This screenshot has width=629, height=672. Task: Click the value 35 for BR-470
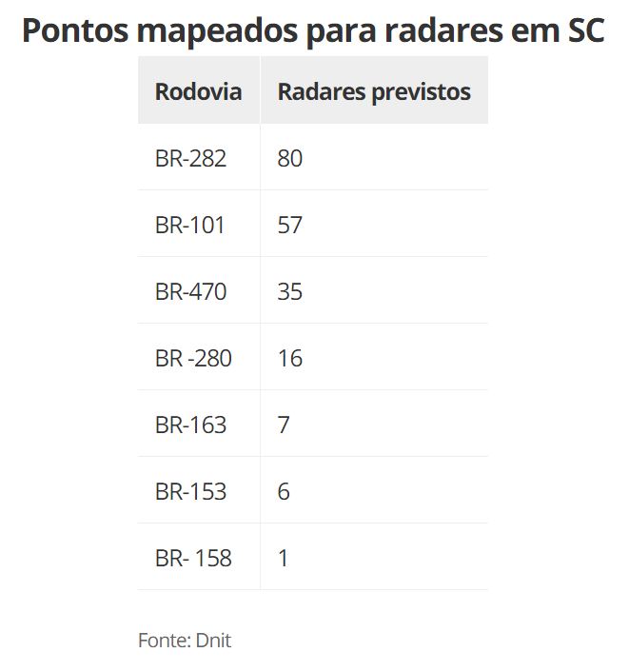tap(289, 291)
